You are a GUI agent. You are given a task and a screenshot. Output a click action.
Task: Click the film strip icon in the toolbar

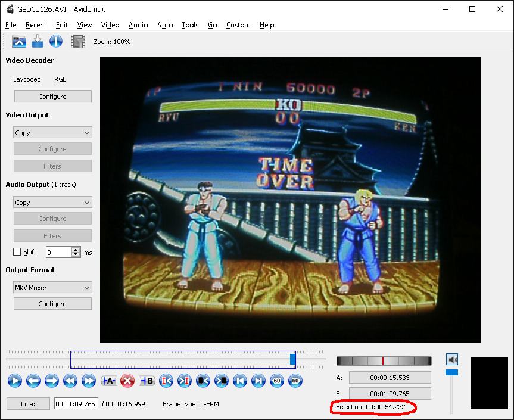coord(78,41)
